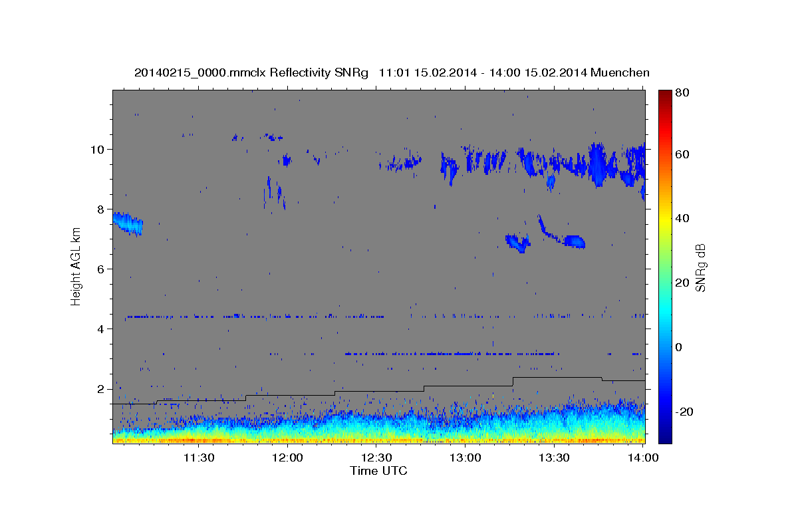The image size is (798, 532).
Task: Click the colorbar value 60
Action: click(x=684, y=154)
